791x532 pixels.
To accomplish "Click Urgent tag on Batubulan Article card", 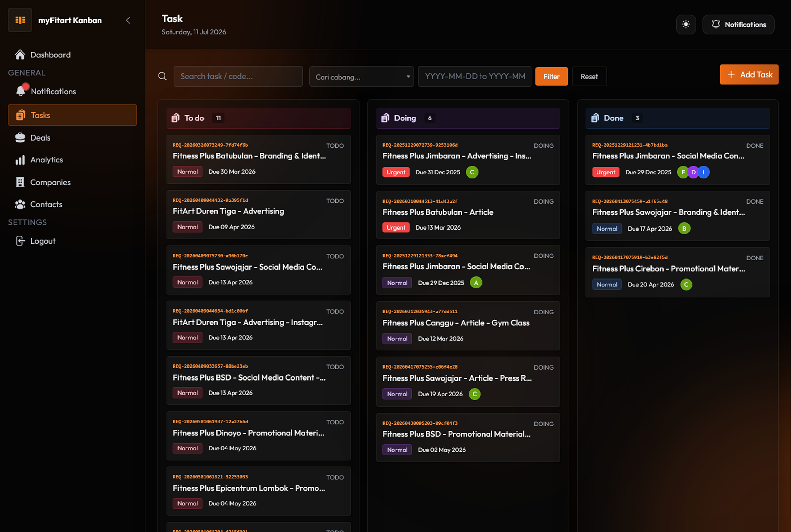I will click(x=396, y=227).
